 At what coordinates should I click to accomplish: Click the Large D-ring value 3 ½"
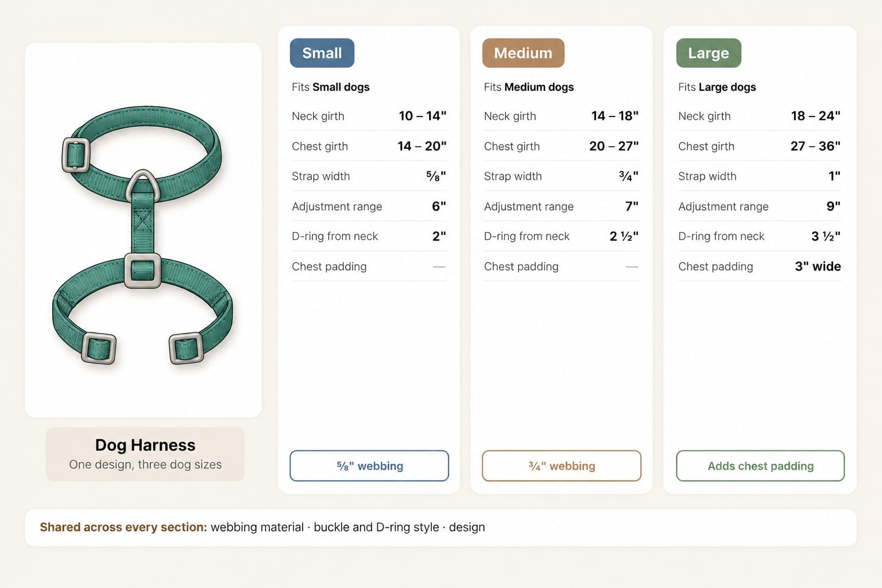pos(826,236)
